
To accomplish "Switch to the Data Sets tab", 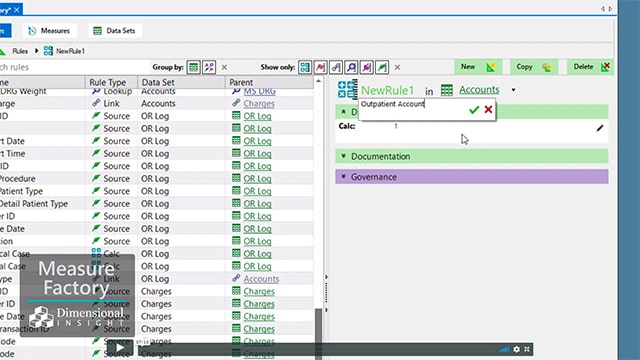I will pyautogui.click(x=115, y=31).
